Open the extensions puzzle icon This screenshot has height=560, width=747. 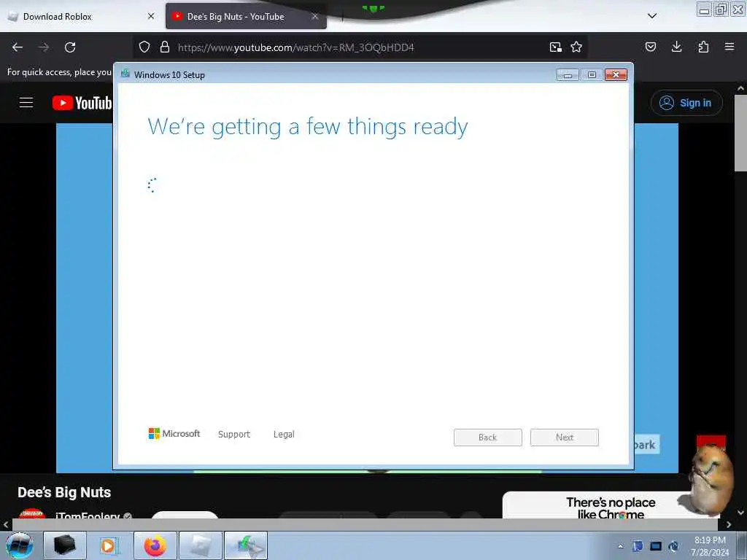(x=703, y=47)
